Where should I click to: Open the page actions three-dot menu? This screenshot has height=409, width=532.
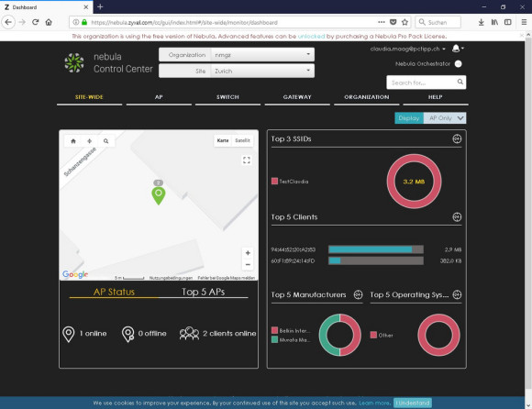(x=382, y=22)
